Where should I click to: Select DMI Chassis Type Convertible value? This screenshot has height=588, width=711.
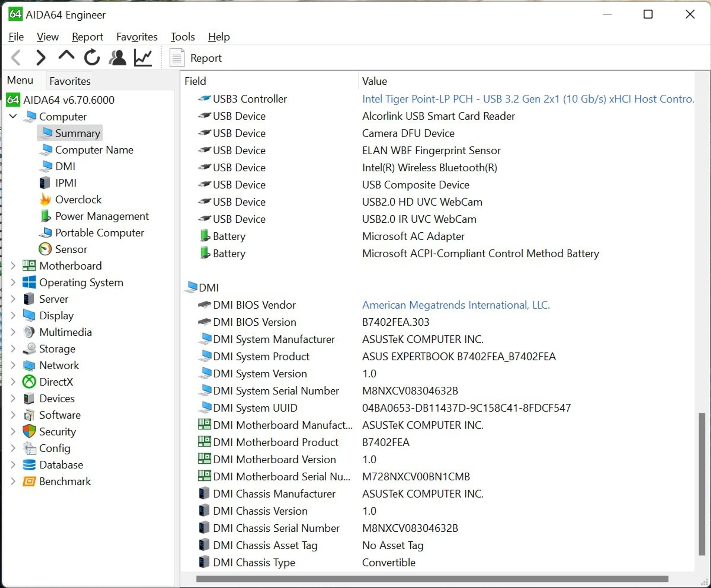coord(389,562)
